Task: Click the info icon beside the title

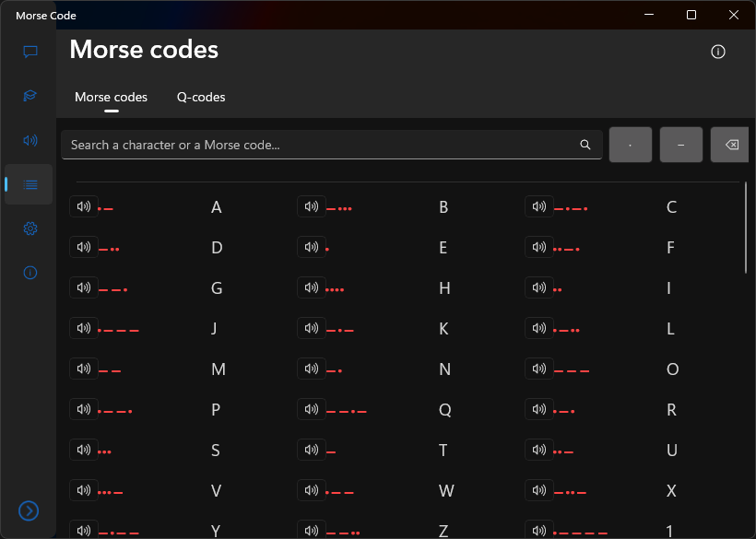Action: pyautogui.click(x=718, y=52)
